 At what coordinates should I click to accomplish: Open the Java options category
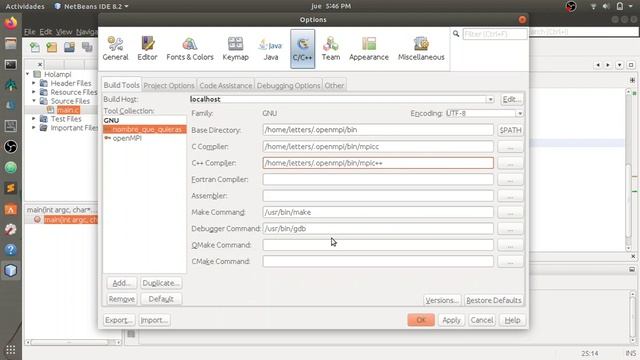pos(271,49)
